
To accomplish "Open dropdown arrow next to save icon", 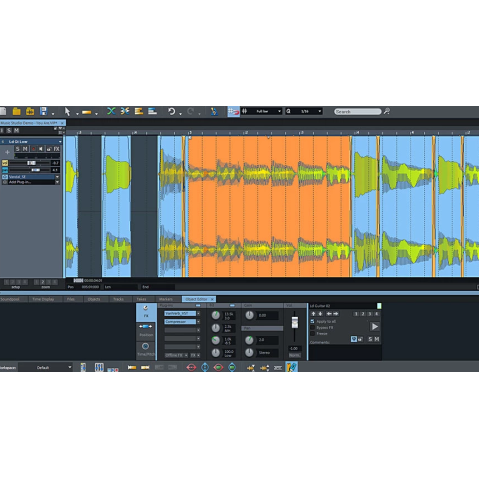I will pyautogui.click(x=53, y=114).
